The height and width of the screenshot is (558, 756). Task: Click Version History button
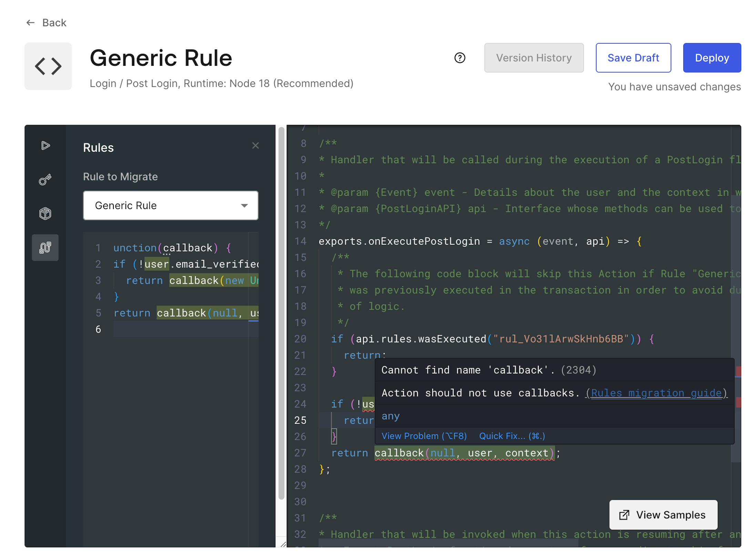(x=533, y=58)
